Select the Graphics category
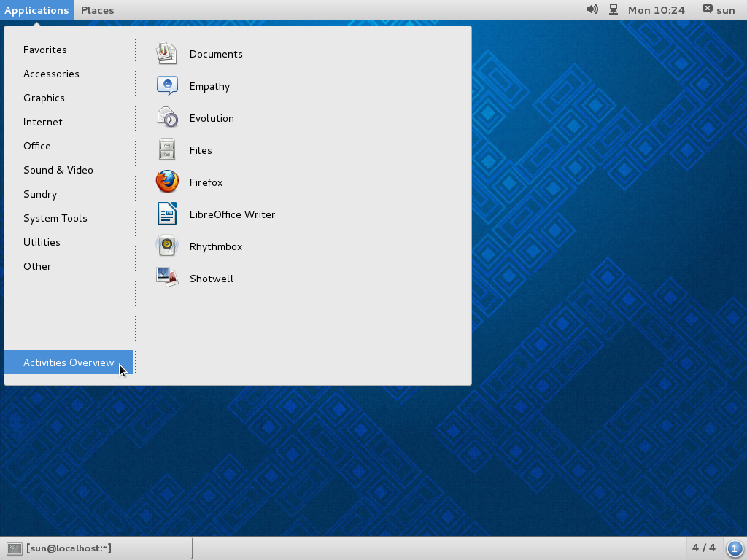Image resolution: width=747 pixels, height=560 pixels. tap(44, 98)
